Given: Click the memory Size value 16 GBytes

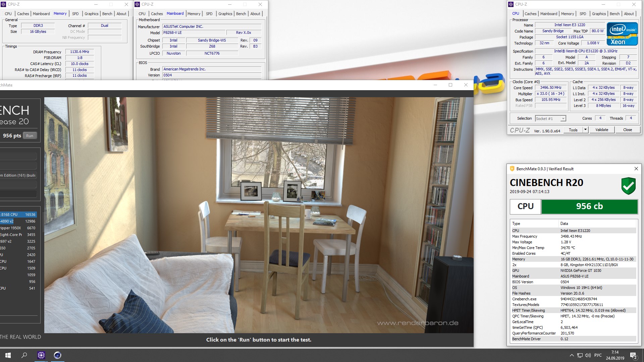Looking at the screenshot, I should (38, 32).
